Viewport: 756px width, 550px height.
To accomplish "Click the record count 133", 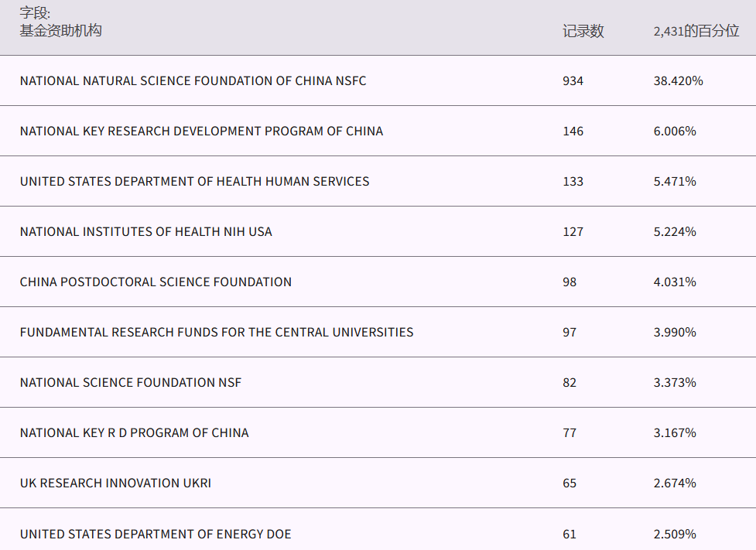I will tap(573, 182).
